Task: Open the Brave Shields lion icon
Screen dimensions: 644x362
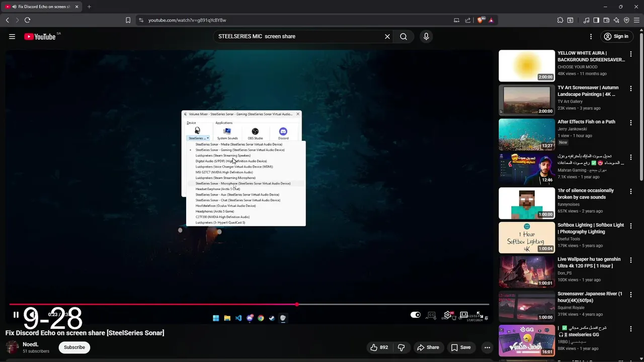Action: (x=480, y=20)
